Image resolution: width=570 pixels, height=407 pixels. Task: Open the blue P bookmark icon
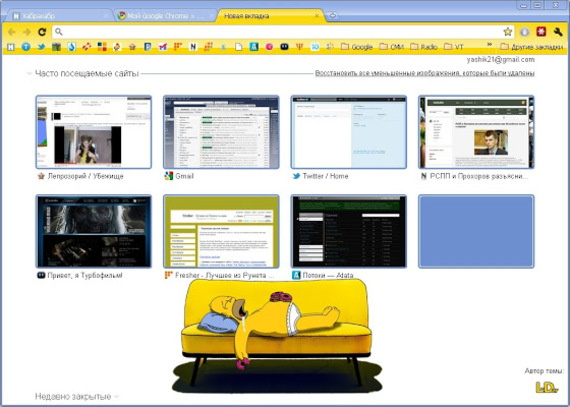(x=148, y=47)
